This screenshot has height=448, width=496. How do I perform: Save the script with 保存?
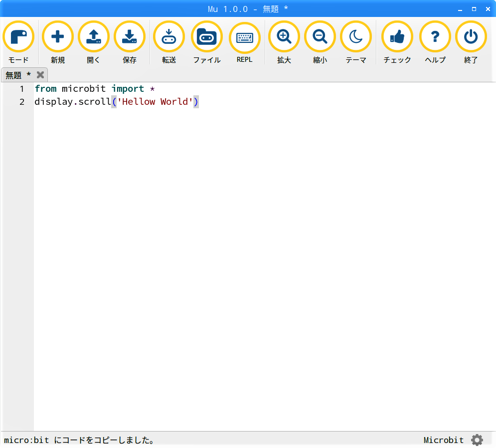click(130, 42)
